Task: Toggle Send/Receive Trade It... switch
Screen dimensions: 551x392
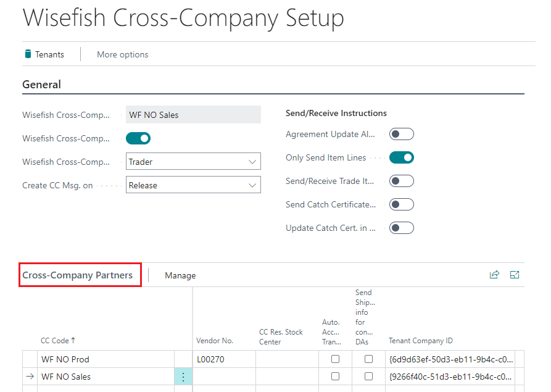Action: coord(401,181)
